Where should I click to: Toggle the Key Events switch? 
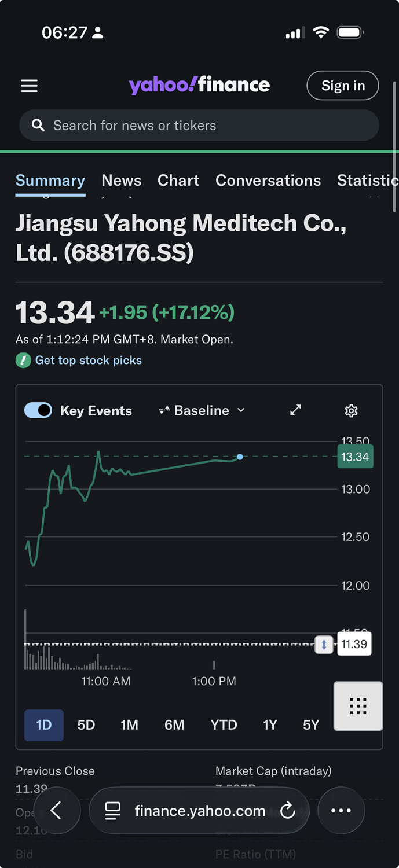click(x=38, y=411)
